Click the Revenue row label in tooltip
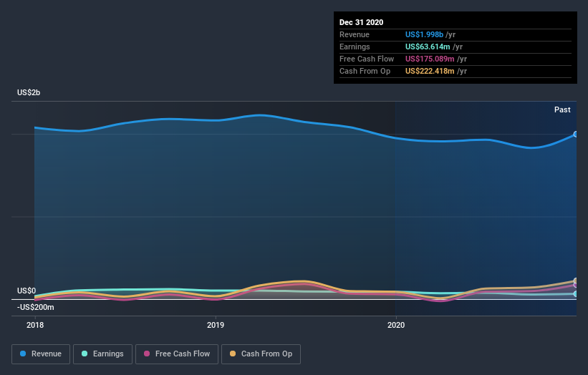This screenshot has height=375, width=588. click(x=355, y=34)
